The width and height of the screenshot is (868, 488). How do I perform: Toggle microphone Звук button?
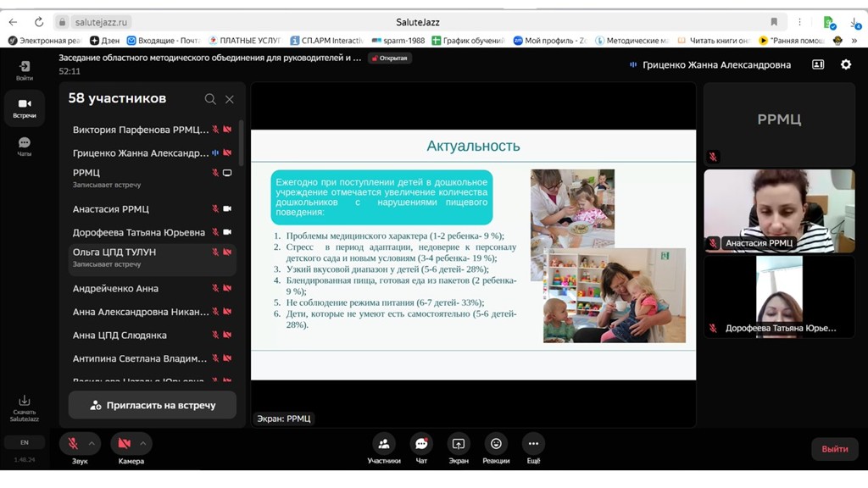click(x=74, y=444)
